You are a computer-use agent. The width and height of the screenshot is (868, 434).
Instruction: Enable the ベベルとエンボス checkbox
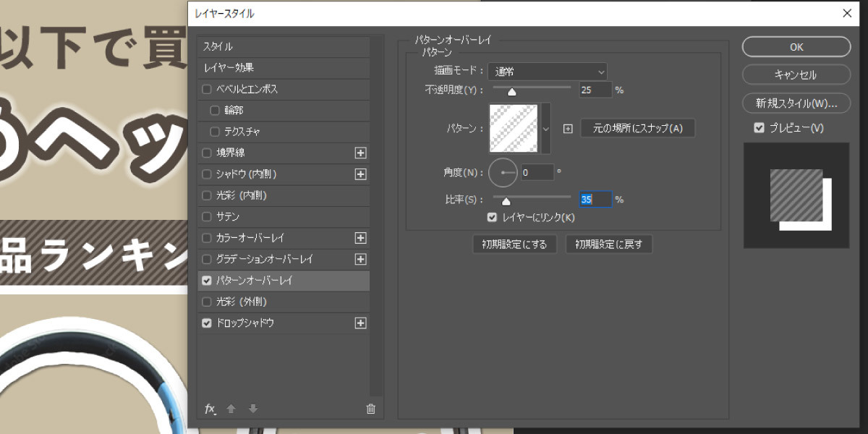207,90
